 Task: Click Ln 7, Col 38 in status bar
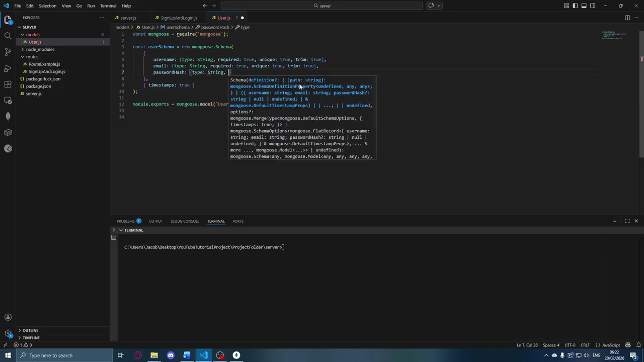pyautogui.click(x=527, y=345)
